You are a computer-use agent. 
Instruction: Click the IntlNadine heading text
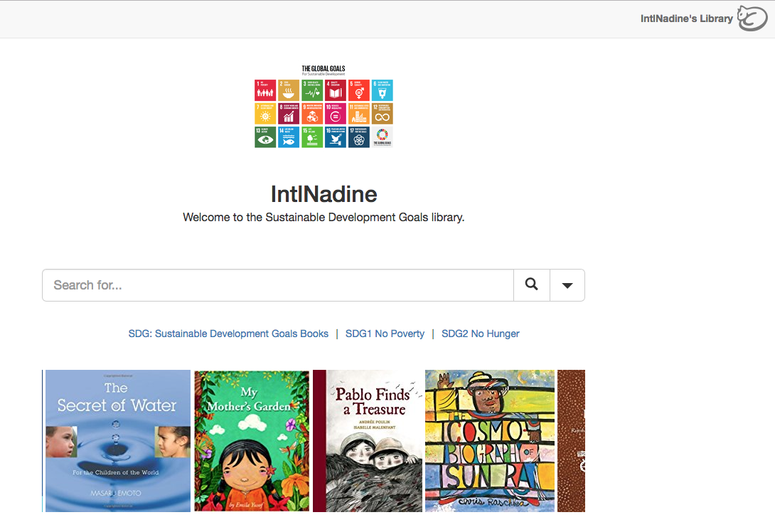324,194
